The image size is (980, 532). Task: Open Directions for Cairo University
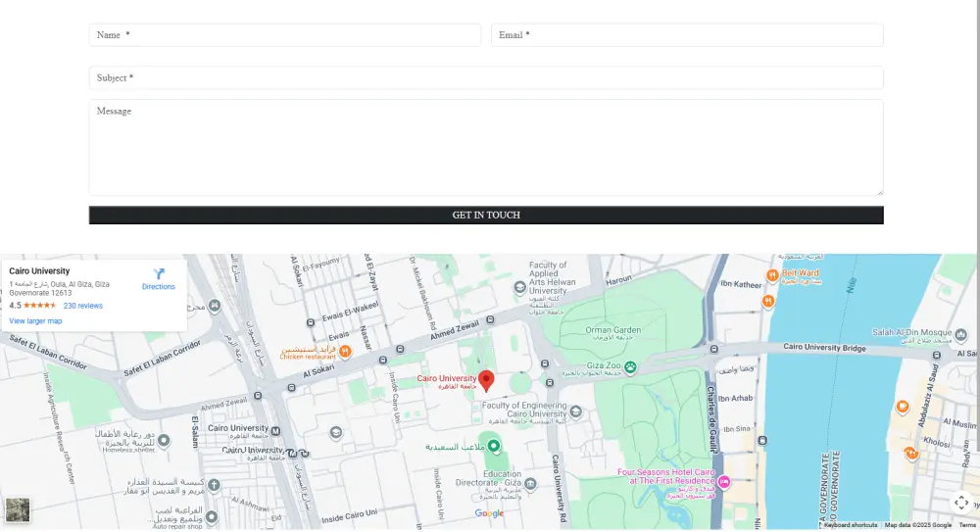tap(159, 279)
